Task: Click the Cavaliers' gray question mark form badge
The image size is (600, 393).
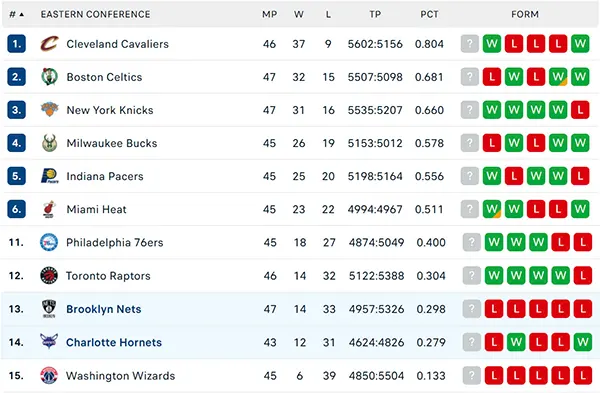Action: click(470, 44)
